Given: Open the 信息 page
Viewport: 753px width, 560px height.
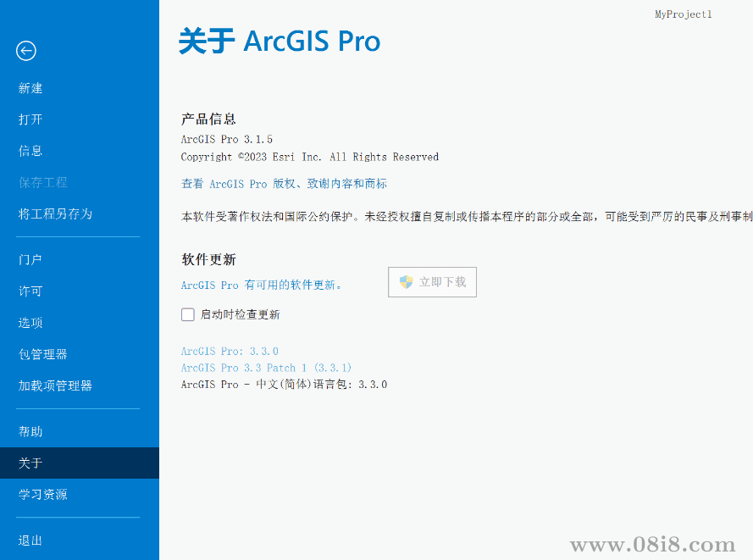Looking at the screenshot, I should tap(30, 151).
